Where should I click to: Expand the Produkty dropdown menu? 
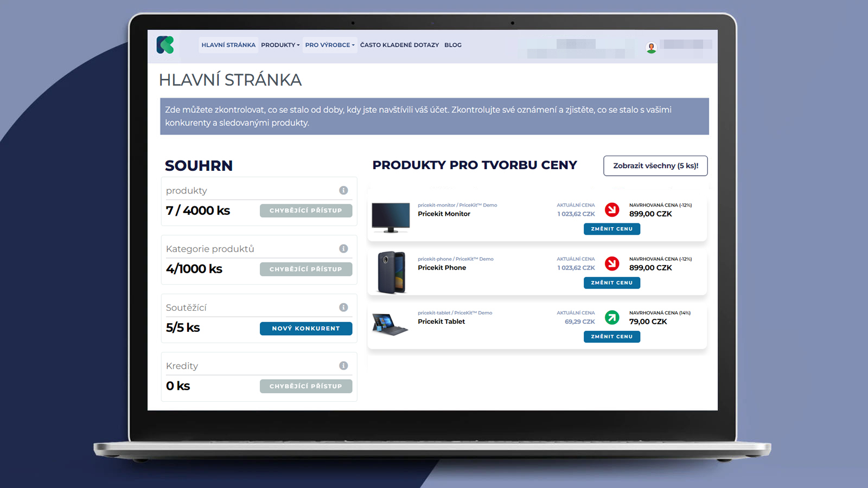(x=280, y=45)
